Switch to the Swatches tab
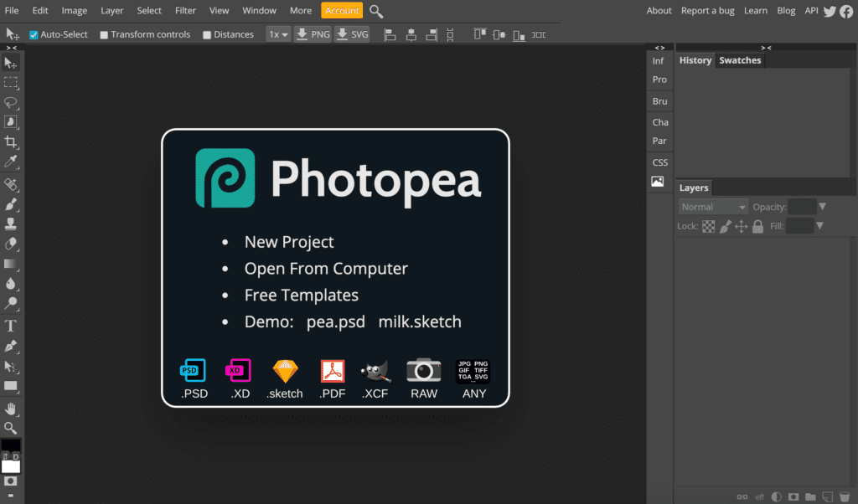 click(x=740, y=60)
